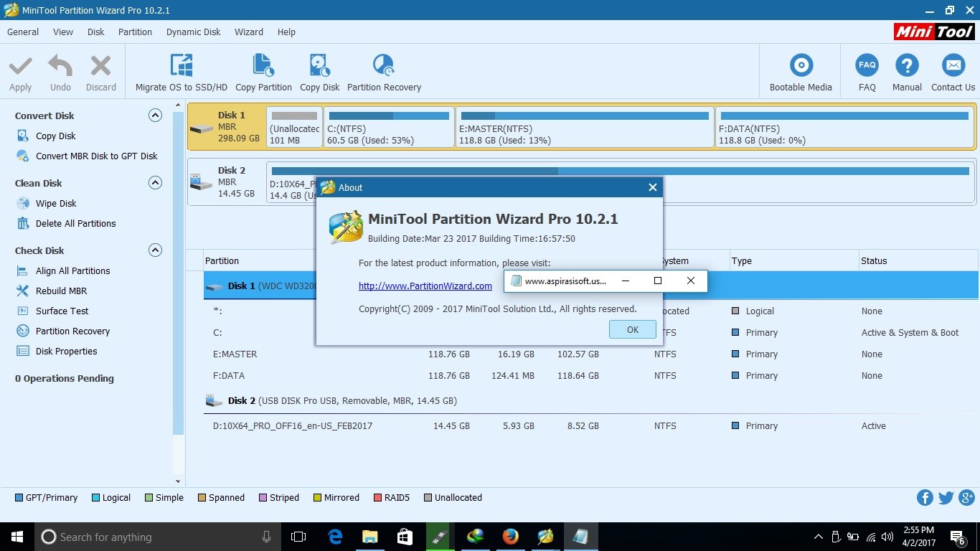Select the E:MASTER partition row
The height and width of the screenshot is (551, 980).
click(590, 354)
